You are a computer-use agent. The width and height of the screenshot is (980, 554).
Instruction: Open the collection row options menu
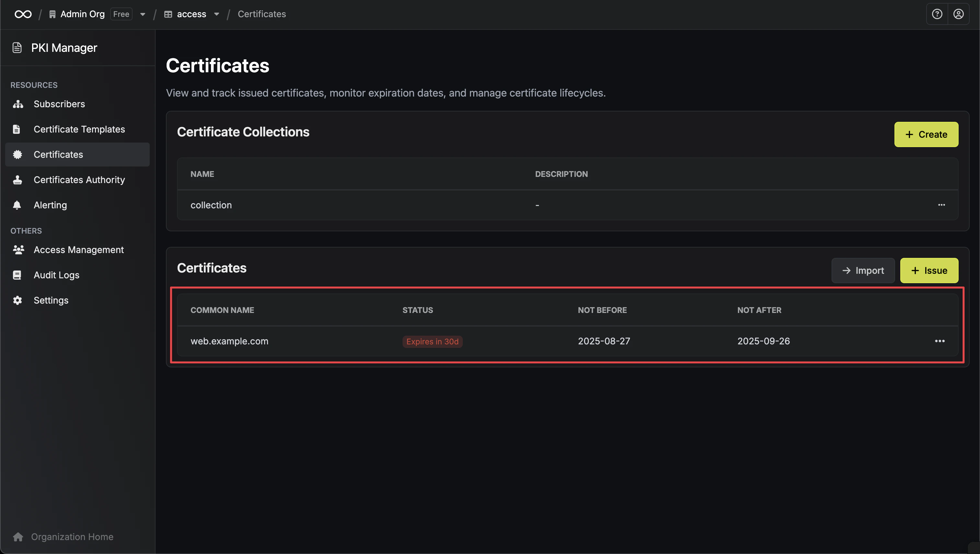941,205
